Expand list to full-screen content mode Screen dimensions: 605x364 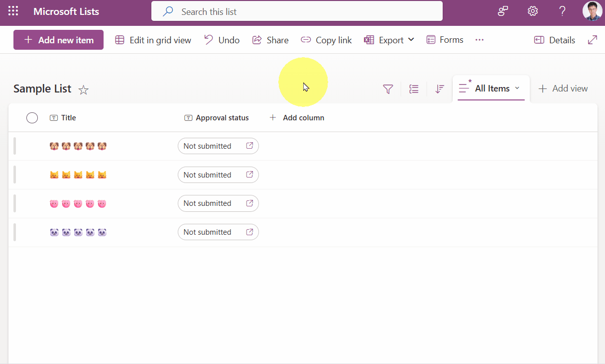tap(592, 40)
